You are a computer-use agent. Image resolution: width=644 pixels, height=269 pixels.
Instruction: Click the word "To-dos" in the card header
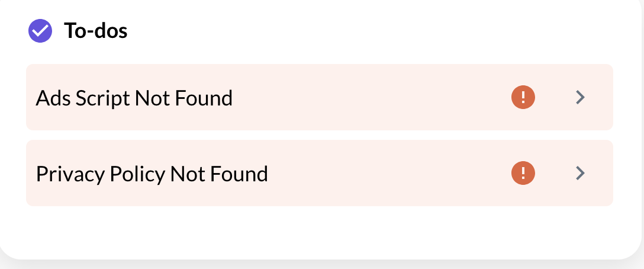pyautogui.click(x=95, y=31)
